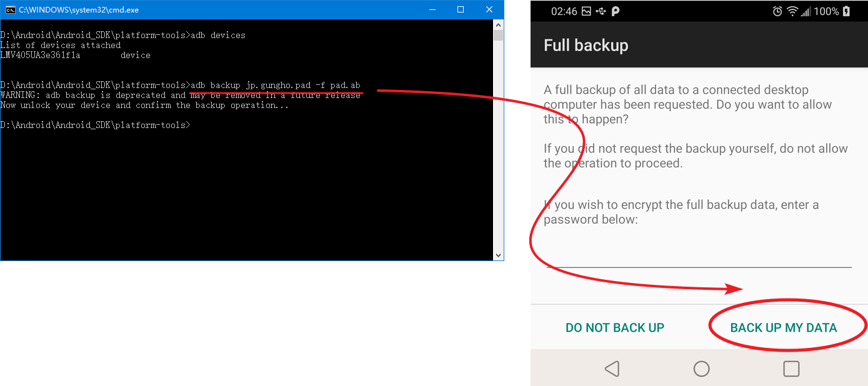Minimize the cmd.exe window
868x386 pixels.
[x=432, y=9]
